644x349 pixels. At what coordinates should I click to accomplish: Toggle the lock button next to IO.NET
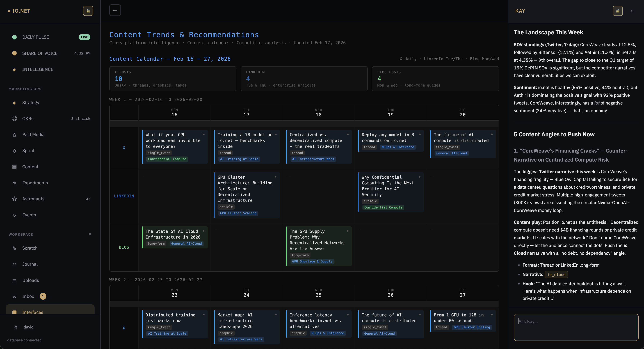point(88,11)
